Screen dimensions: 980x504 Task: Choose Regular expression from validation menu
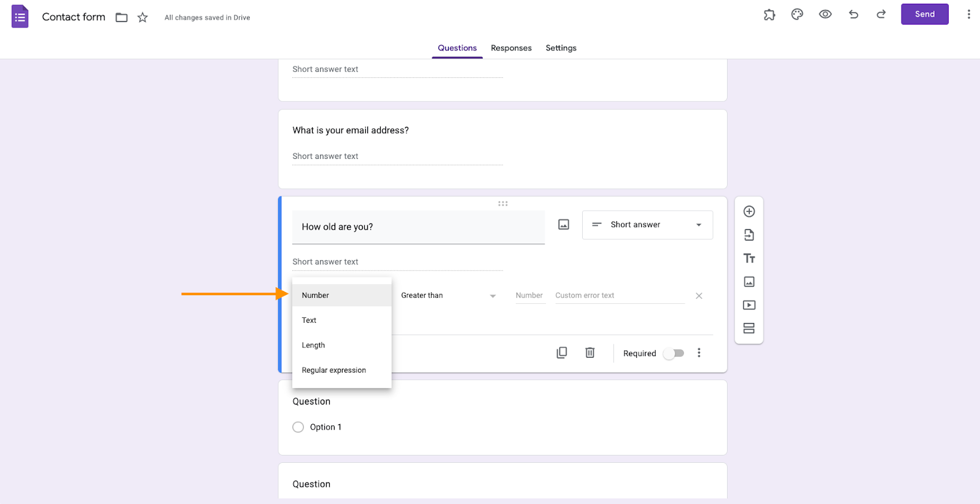[x=334, y=370]
